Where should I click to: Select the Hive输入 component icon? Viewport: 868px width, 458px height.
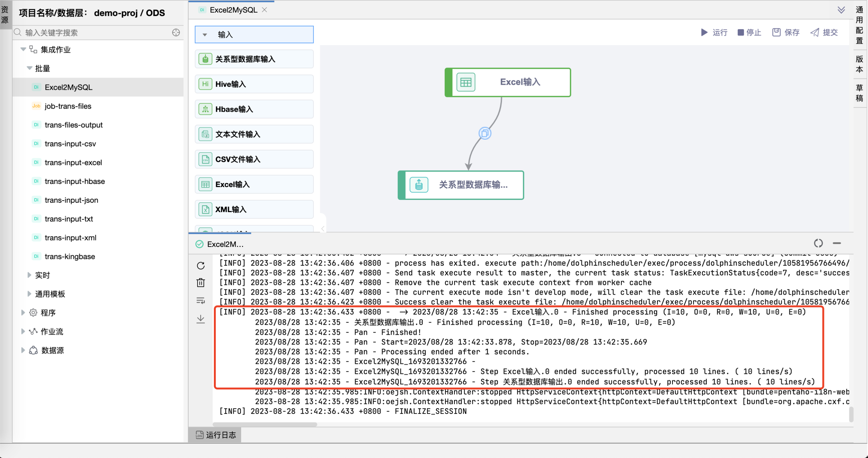(205, 84)
